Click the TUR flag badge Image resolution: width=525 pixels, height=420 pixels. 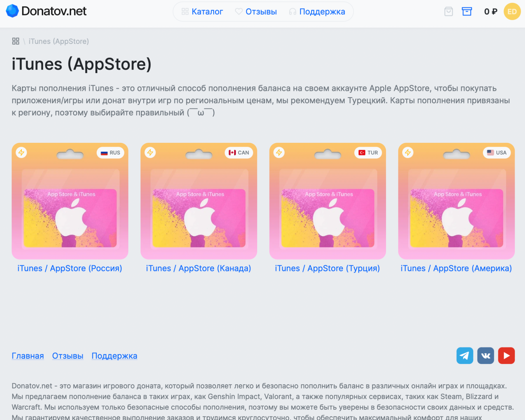tap(368, 153)
